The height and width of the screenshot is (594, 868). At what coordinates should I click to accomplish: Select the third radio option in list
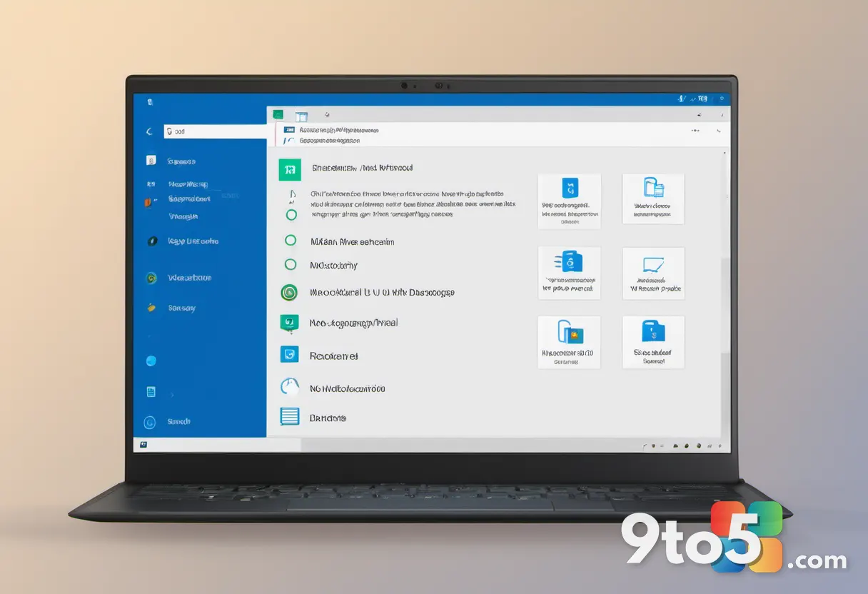point(291,264)
